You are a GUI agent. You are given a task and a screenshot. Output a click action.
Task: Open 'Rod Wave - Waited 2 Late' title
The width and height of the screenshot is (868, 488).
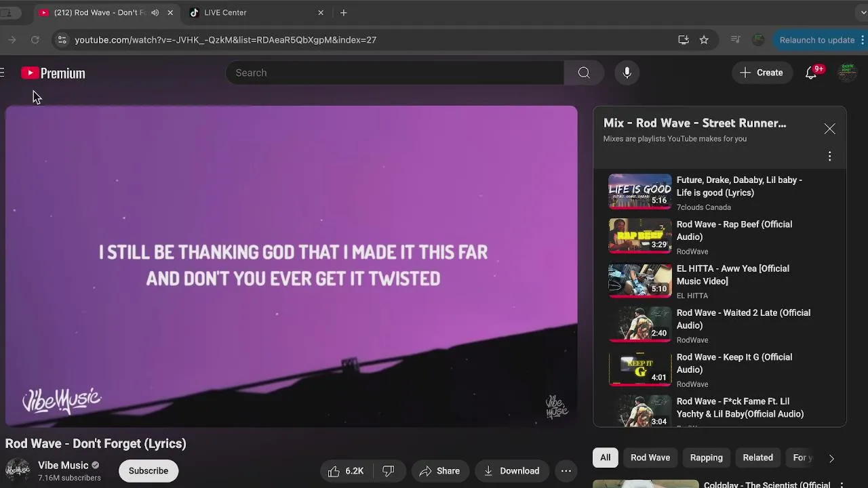click(743, 319)
